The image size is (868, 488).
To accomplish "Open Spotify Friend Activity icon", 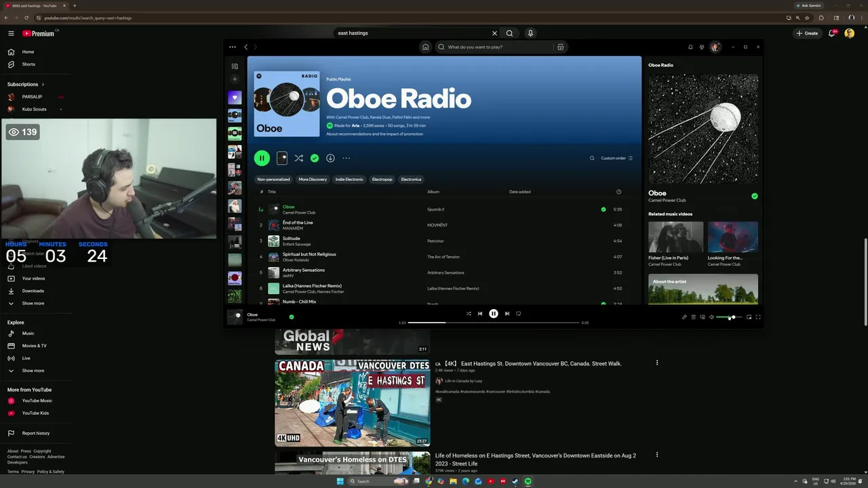I will pyautogui.click(x=702, y=47).
